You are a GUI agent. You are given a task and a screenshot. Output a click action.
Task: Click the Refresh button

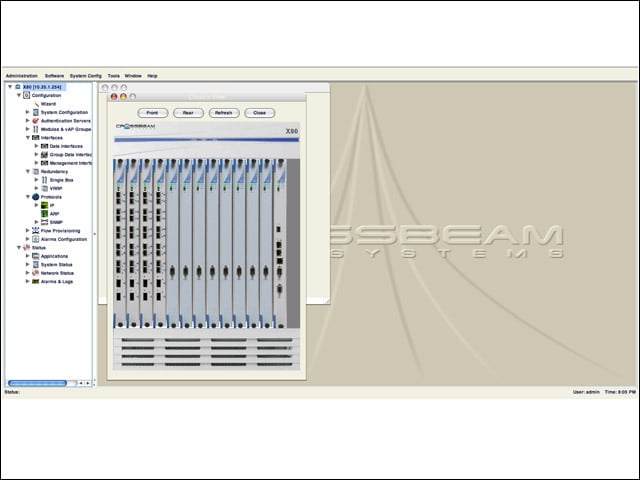[x=224, y=113]
